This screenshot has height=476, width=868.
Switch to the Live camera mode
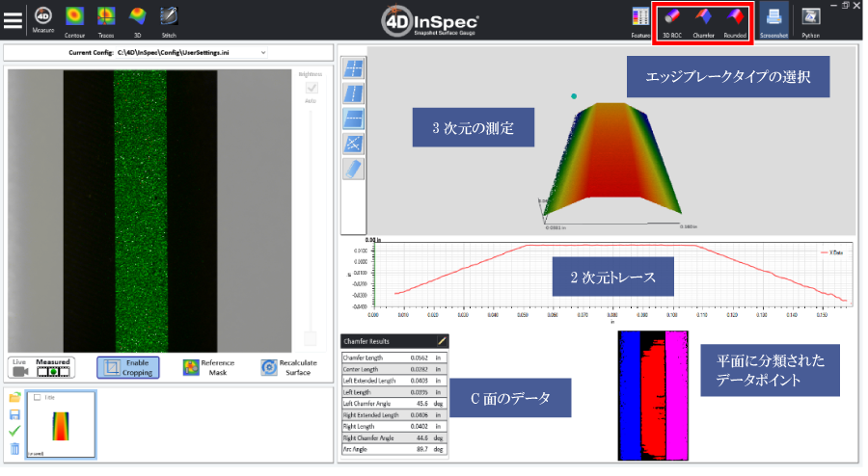20,368
